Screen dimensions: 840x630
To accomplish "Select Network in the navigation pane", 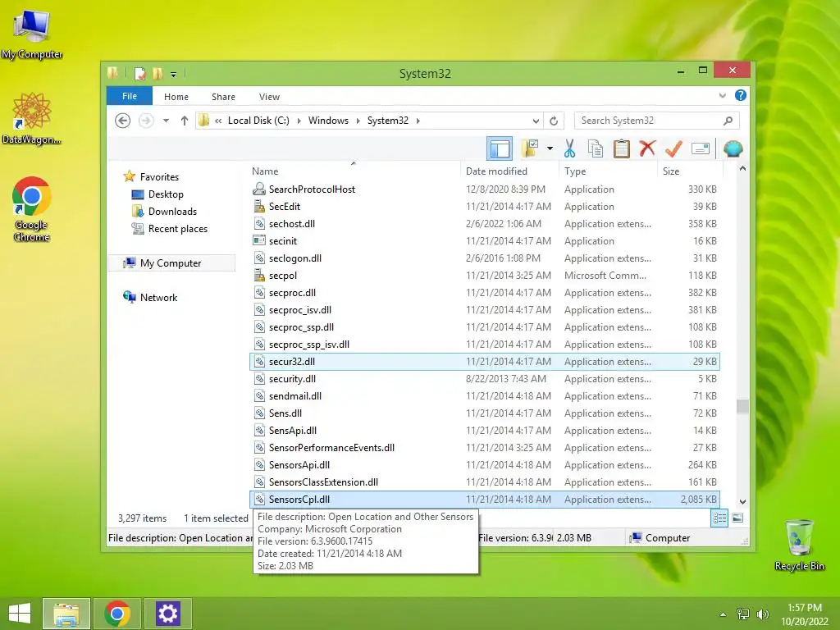I will click(158, 297).
